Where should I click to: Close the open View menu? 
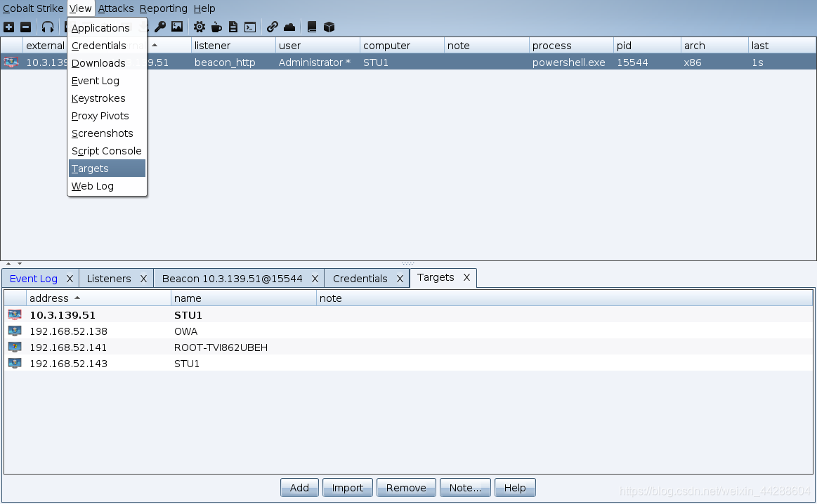(80, 8)
